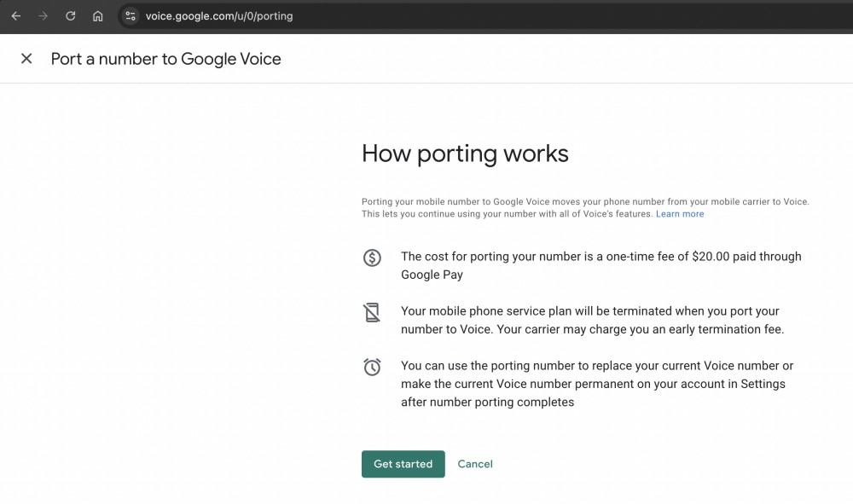
Task: Click the 'How porting works' heading
Action: point(465,154)
